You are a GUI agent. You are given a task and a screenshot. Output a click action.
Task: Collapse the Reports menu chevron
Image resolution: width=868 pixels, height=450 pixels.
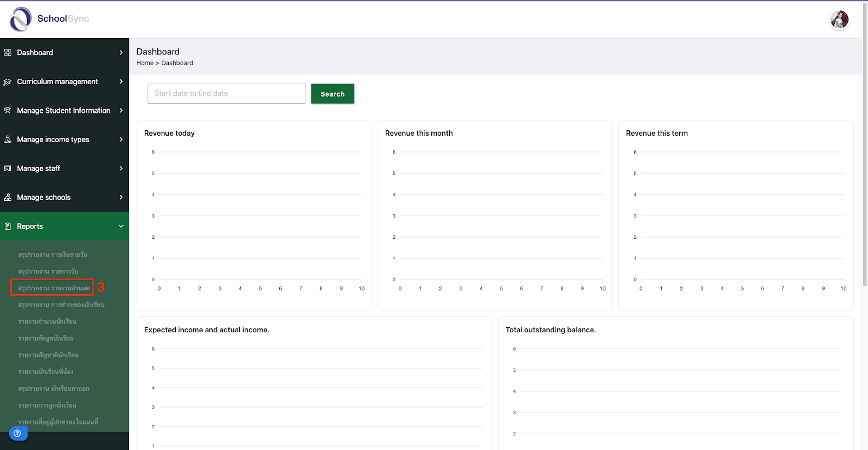point(121,226)
